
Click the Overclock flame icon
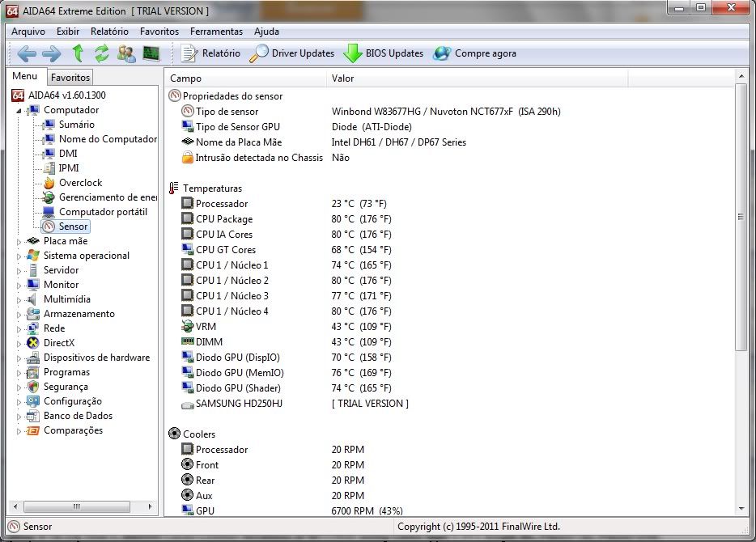click(x=49, y=183)
